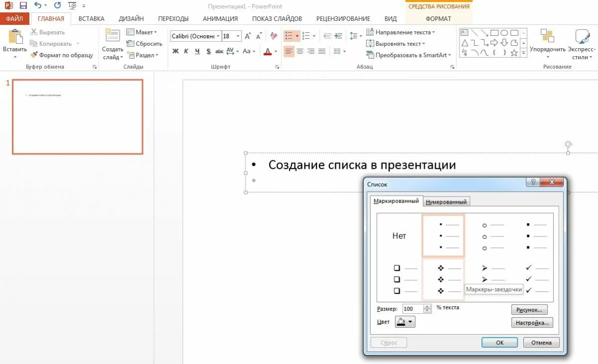This screenshot has width=598, height=364.
Task: Expand the Раздел section dropdown
Action: coord(143,55)
